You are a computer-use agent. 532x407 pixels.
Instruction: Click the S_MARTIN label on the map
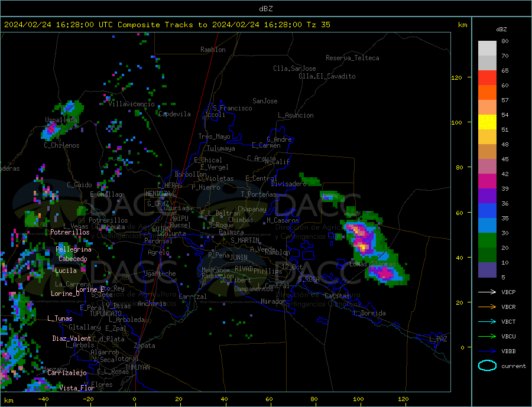245,240
